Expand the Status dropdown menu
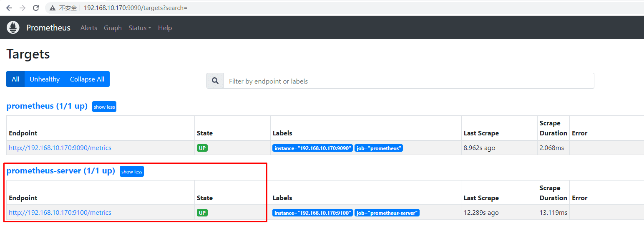This screenshot has height=229, width=644. coord(140,28)
